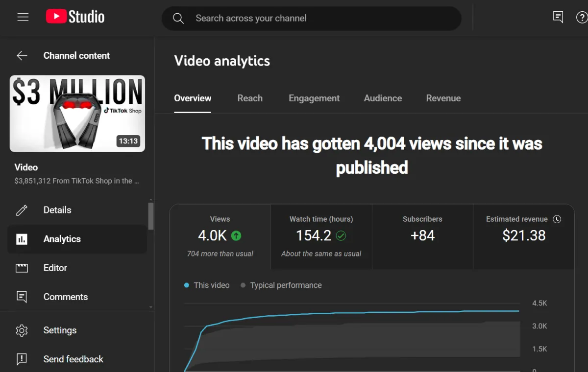Viewport: 588px width, 372px height.
Task: Click the blue This video legend dot
Action: tap(187, 285)
